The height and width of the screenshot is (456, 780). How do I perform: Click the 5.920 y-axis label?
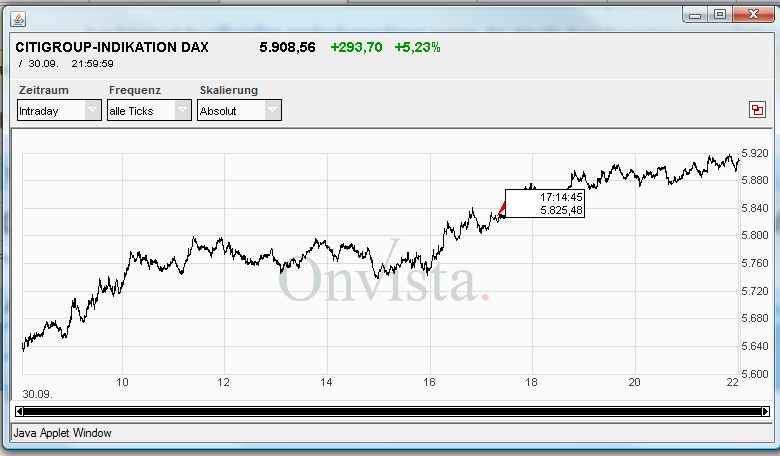coord(755,153)
